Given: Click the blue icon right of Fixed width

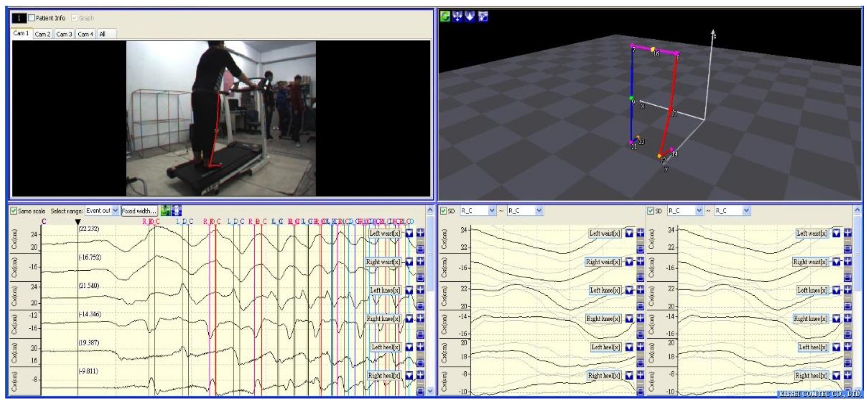Looking at the screenshot, I should tap(177, 211).
